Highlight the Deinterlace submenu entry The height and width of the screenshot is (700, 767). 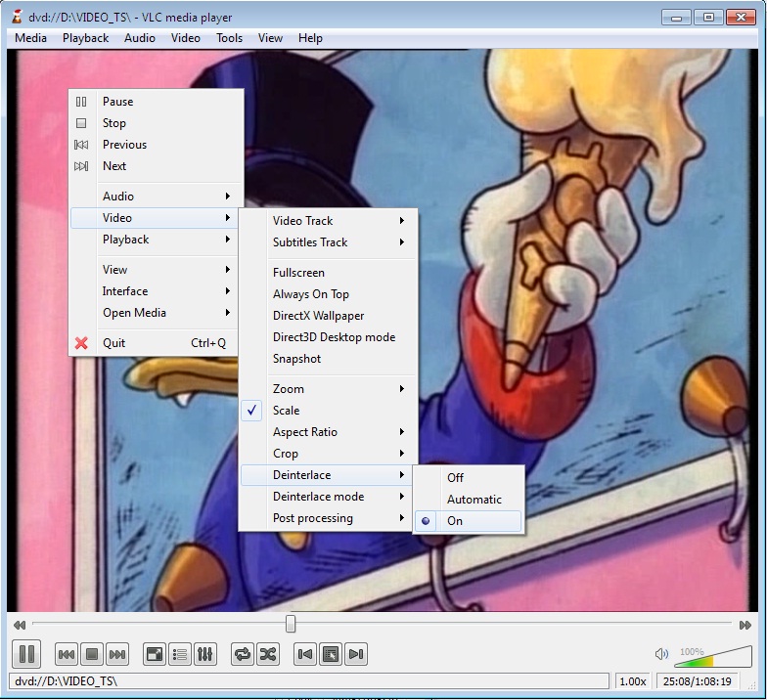[x=329, y=475]
